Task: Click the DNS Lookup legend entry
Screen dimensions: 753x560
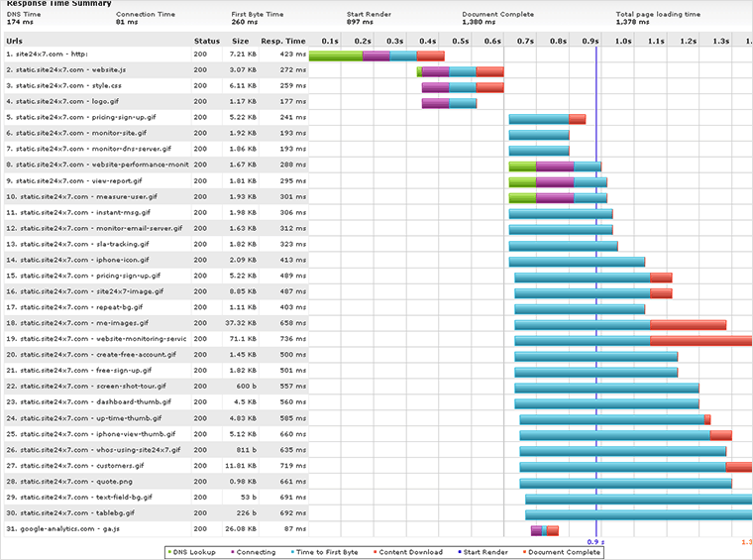Action: pos(192,552)
